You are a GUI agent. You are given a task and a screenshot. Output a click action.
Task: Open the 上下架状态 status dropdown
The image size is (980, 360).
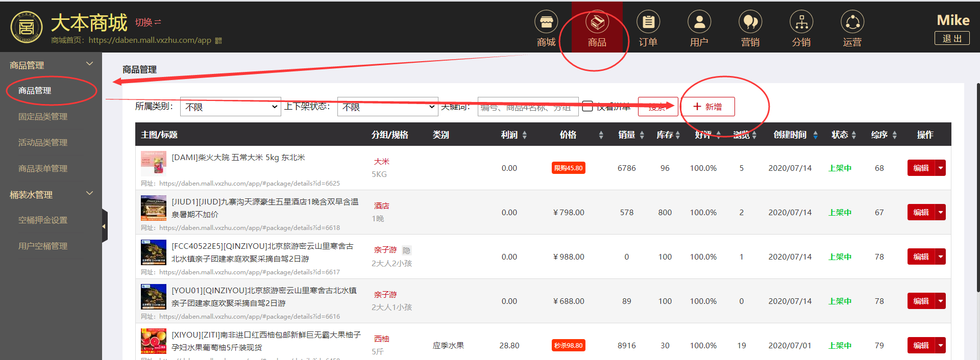coord(387,107)
